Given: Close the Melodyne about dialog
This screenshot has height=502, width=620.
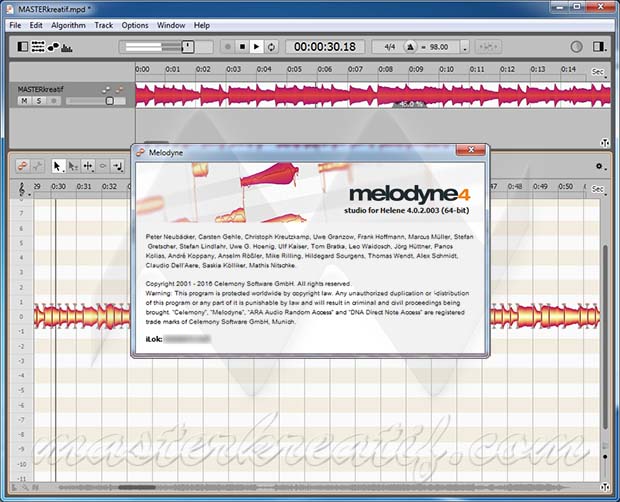Looking at the screenshot, I should click(471, 150).
